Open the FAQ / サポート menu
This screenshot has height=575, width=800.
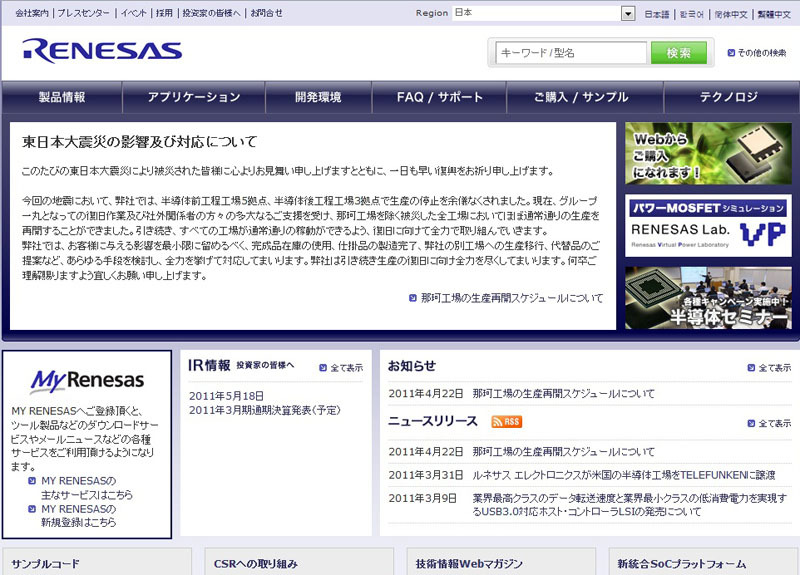[x=439, y=97]
